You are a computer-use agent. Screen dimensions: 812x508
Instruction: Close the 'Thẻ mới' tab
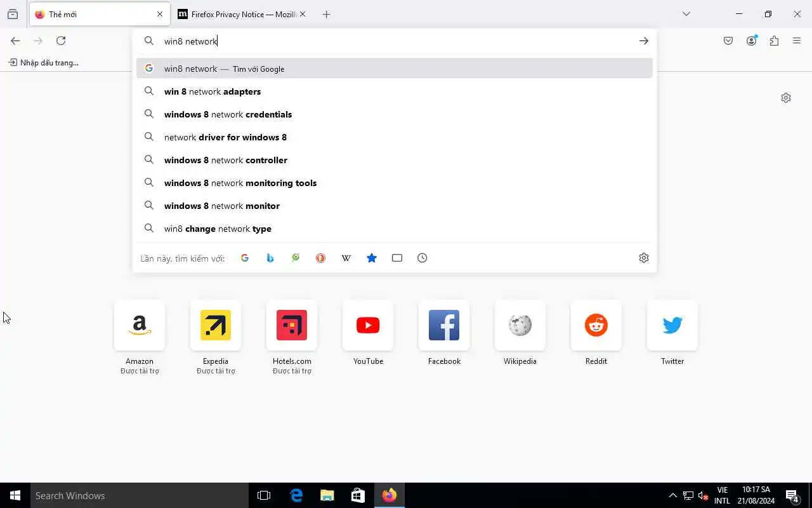(160, 14)
